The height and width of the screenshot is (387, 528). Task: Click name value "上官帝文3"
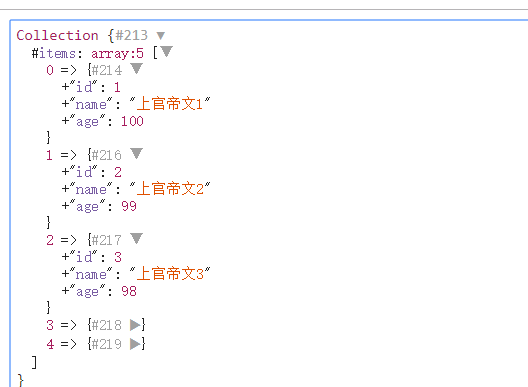pyautogui.click(x=170, y=273)
